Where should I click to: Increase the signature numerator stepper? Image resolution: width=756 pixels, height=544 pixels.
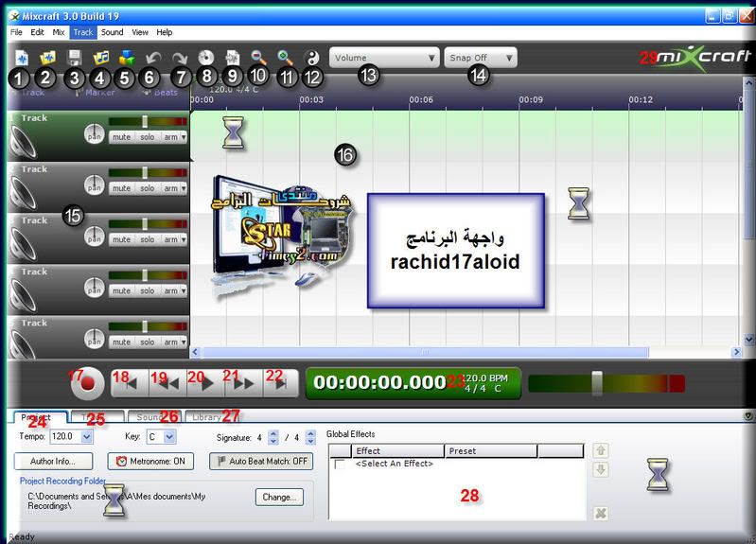(x=273, y=433)
